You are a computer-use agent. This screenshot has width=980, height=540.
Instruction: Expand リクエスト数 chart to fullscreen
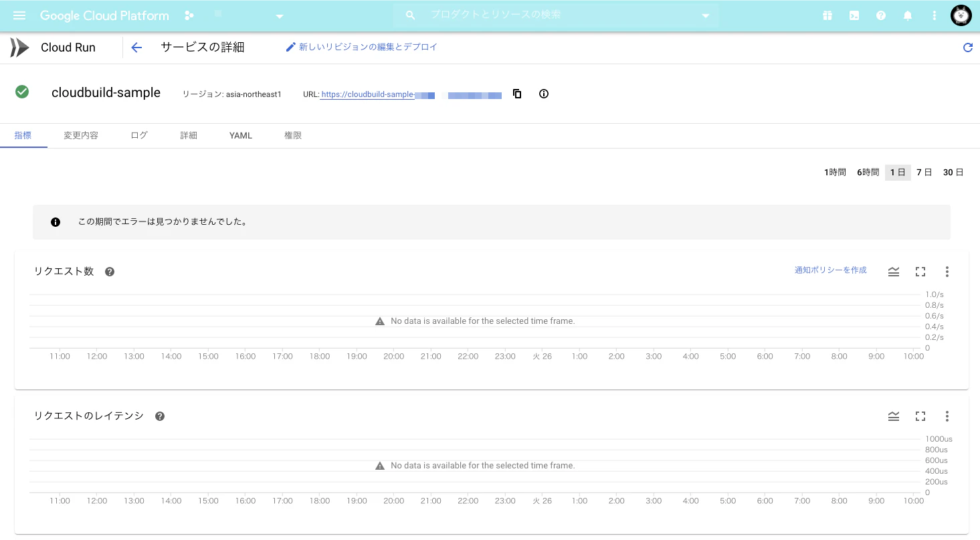pos(920,272)
